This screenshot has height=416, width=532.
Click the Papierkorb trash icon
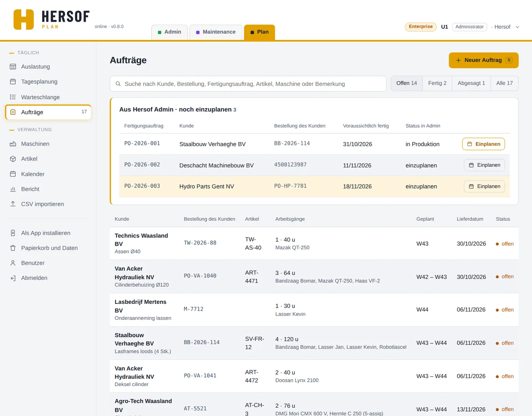[x=13, y=248]
